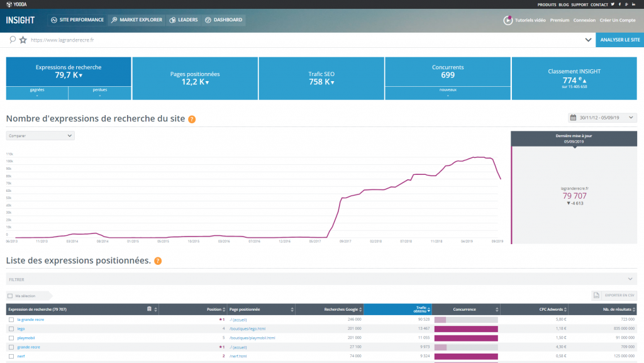Go to the Leaders tab

184,20
